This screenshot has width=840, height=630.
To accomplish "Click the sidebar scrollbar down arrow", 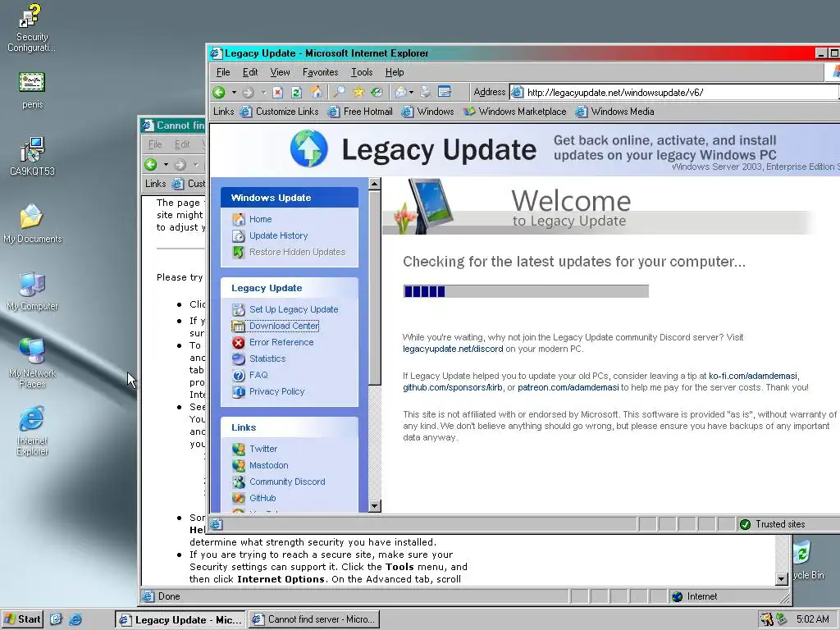I will pos(374,505).
